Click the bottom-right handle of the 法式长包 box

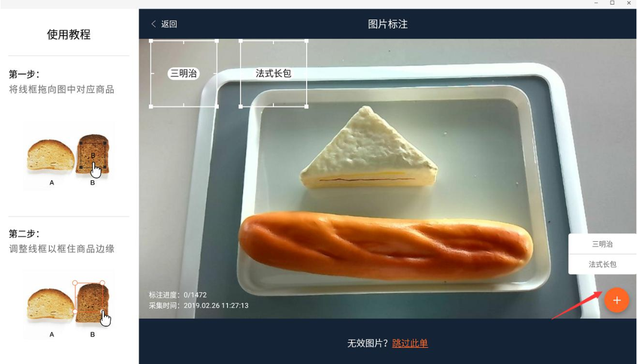(x=306, y=106)
